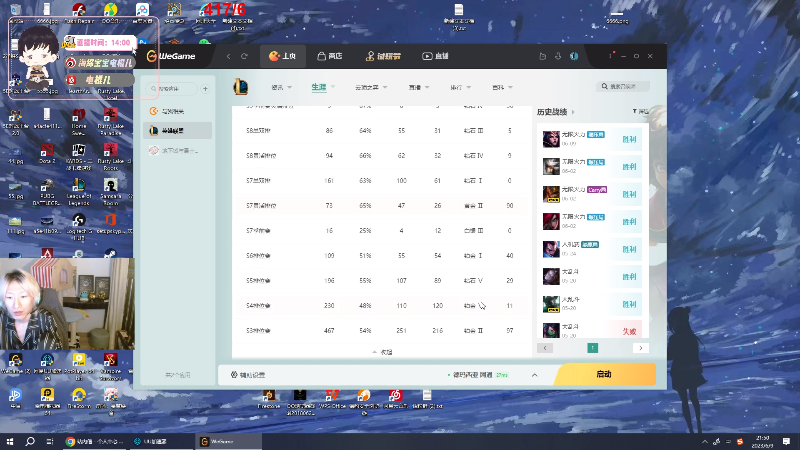Click the League of Legends logo in sub-navigation
This screenshot has height=450, width=800.
point(241,87)
